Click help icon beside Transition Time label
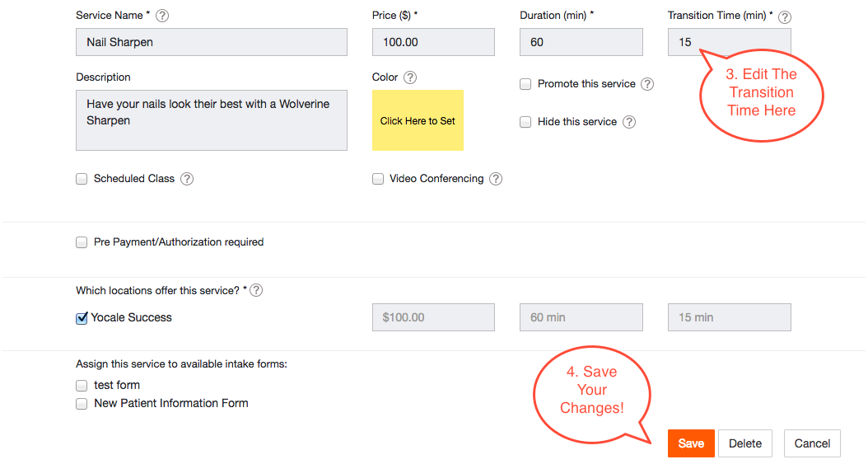The image size is (868, 464). [x=784, y=16]
